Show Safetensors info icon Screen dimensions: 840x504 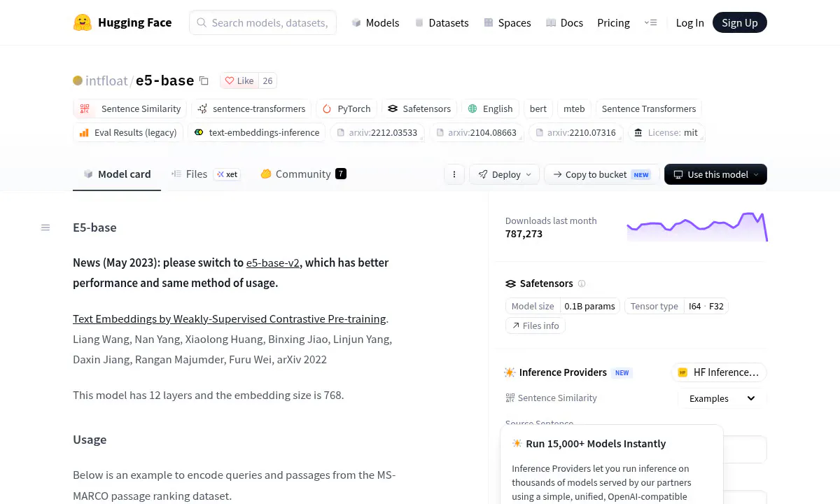582,283
